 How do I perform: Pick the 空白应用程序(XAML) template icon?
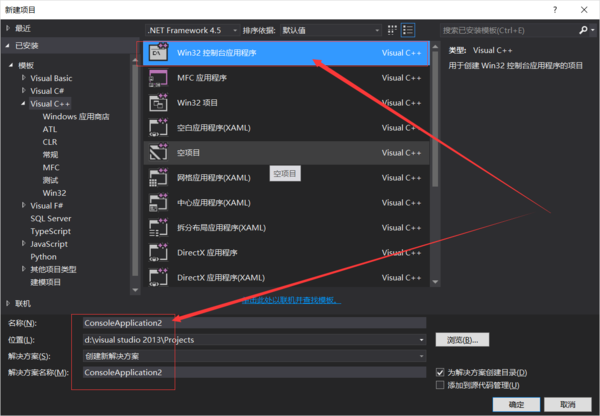[x=158, y=127]
